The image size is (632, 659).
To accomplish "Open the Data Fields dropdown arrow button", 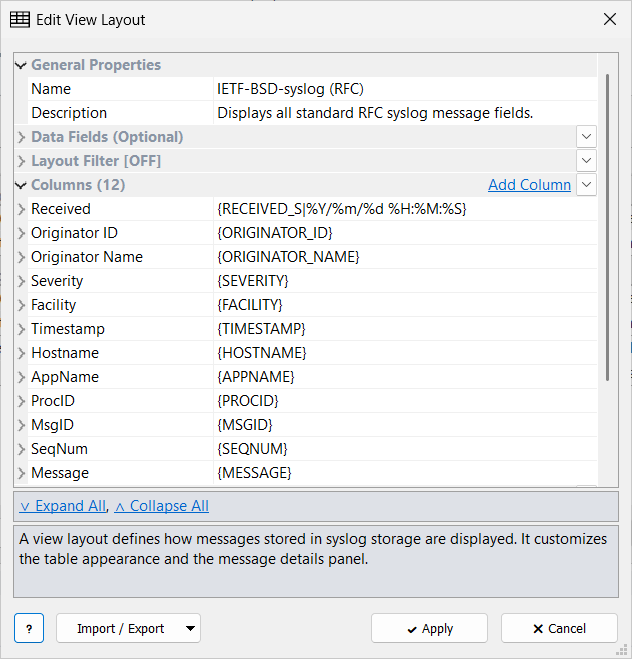I will [x=587, y=137].
